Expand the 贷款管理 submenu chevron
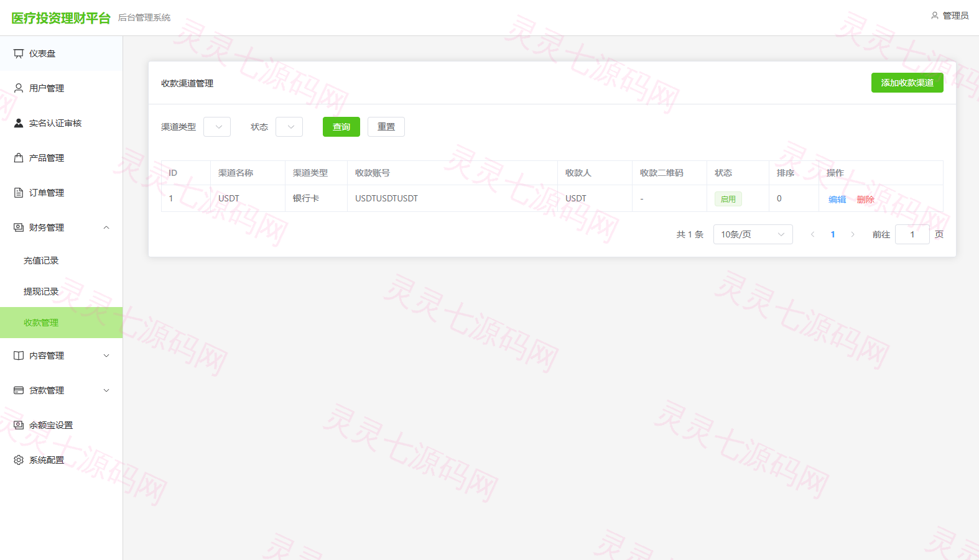The width and height of the screenshot is (979, 560). click(x=106, y=390)
